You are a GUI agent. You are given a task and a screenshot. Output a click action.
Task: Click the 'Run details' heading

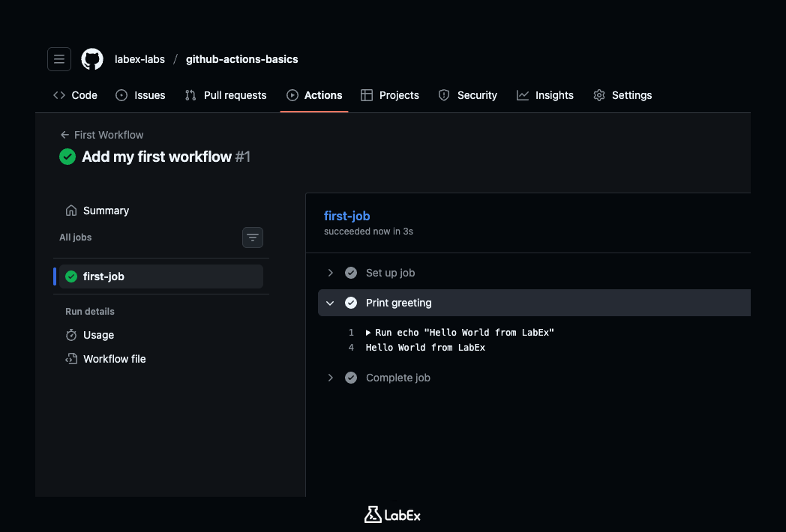point(90,312)
